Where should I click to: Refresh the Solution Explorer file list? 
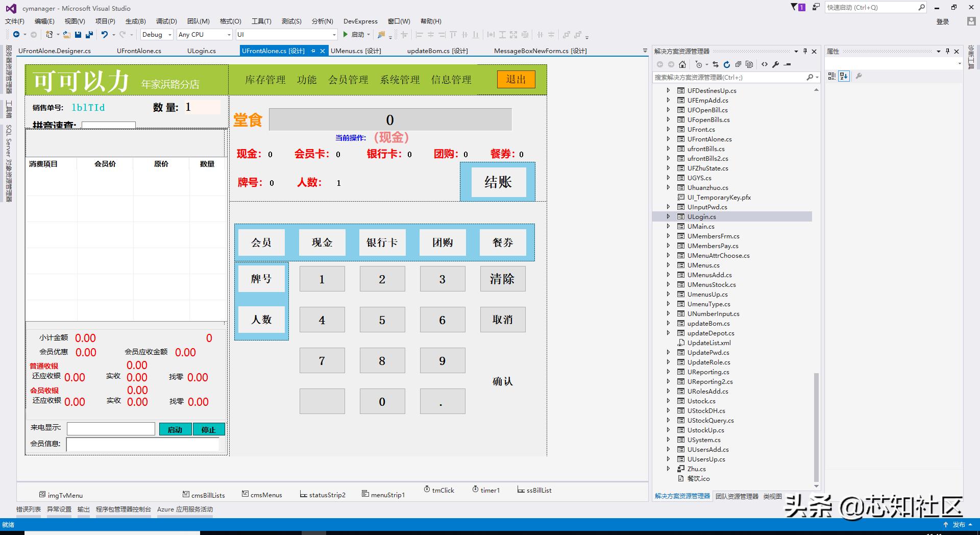click(727, 64)
